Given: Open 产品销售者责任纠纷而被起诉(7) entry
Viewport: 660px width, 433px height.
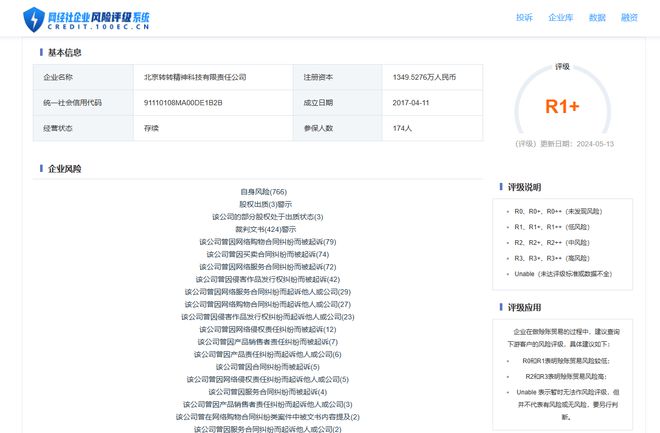Looking at the screenshot, I should point(268,342).
